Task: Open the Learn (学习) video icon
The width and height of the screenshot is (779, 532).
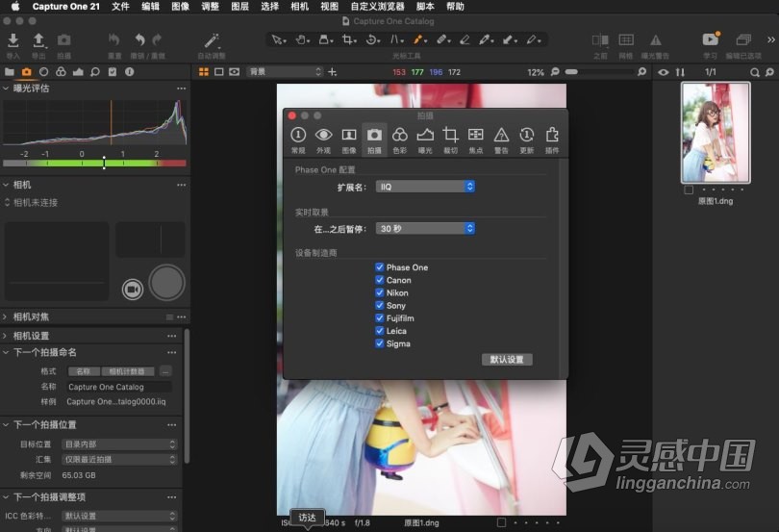Action: 711,39
